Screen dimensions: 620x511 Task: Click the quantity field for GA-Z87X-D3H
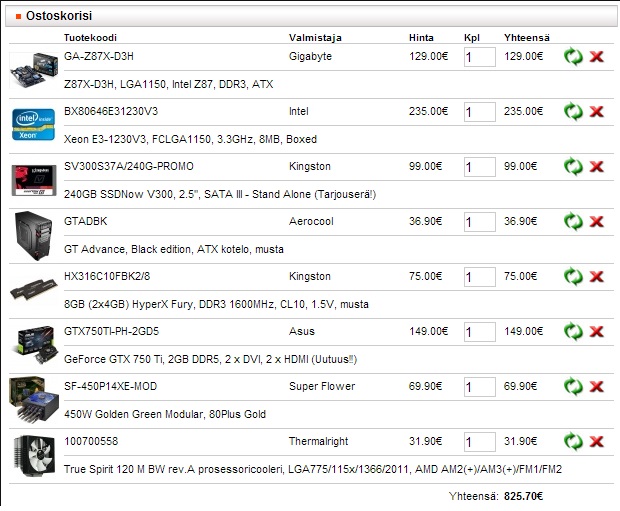point(480,57)
